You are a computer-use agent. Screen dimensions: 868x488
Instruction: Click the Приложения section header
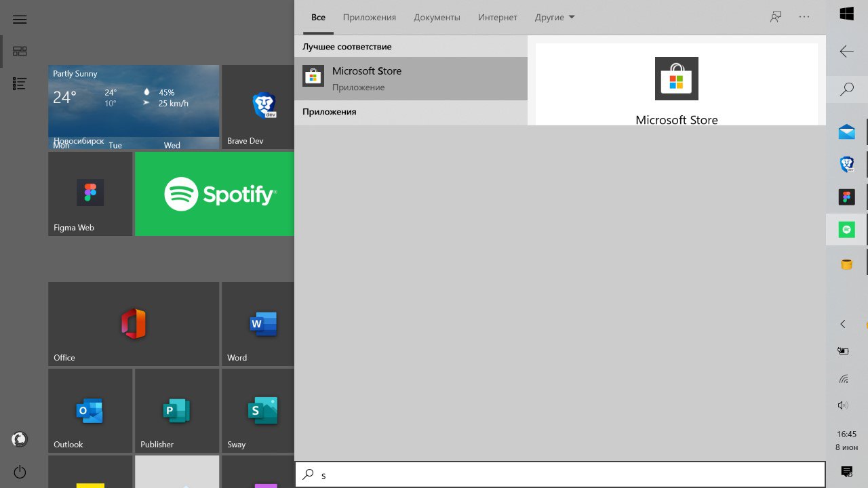tap(330, 112)
